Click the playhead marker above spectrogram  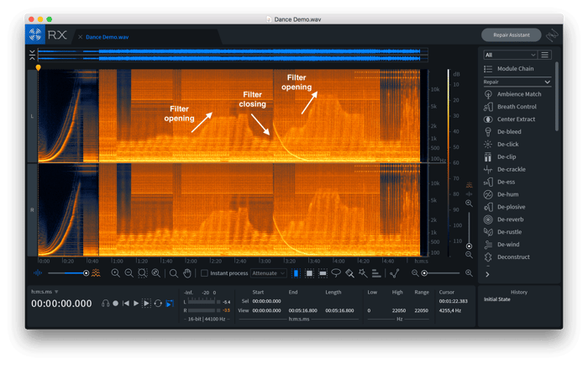[x=38, y=68]
